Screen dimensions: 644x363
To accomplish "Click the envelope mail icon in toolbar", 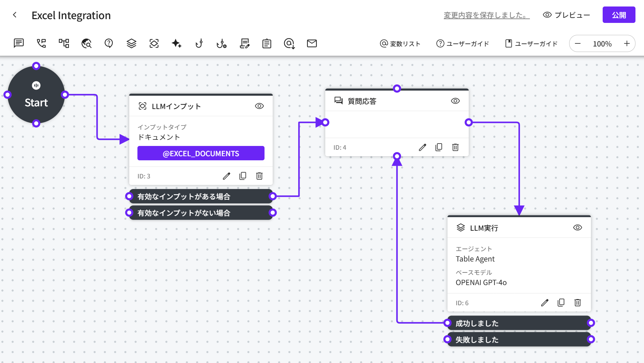I will click(312, 43).
